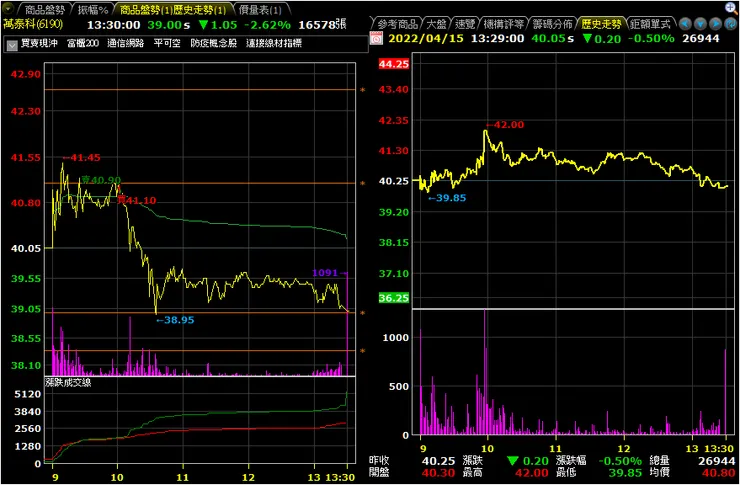The width and height of the screenshot is (740, 485).
Task: Open the round dropdown menu at top-left
Action: 8,8
